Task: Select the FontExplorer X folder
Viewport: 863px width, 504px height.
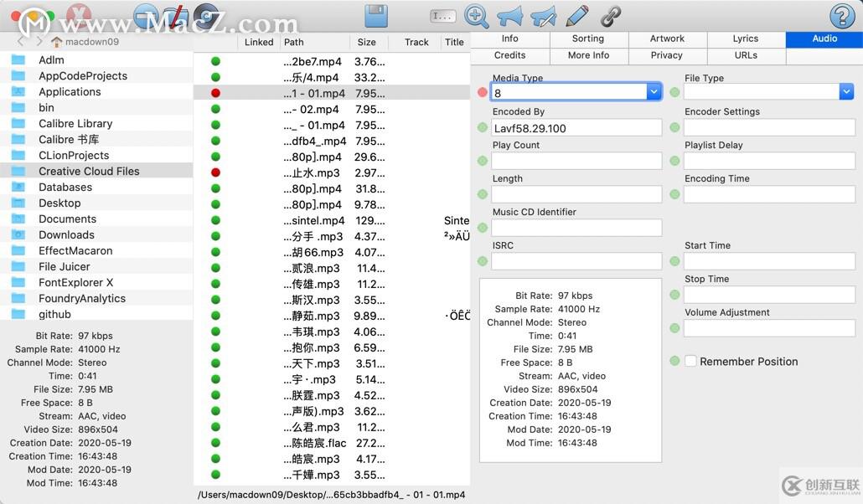Action: [x=96, y=283]
